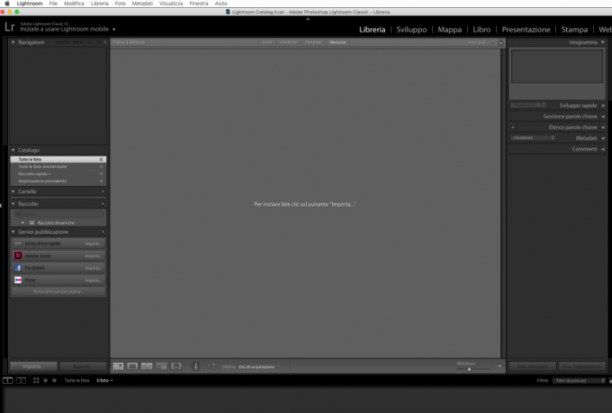Lock the library filter bar
612x413 pixels.
[x=501, y=43]
